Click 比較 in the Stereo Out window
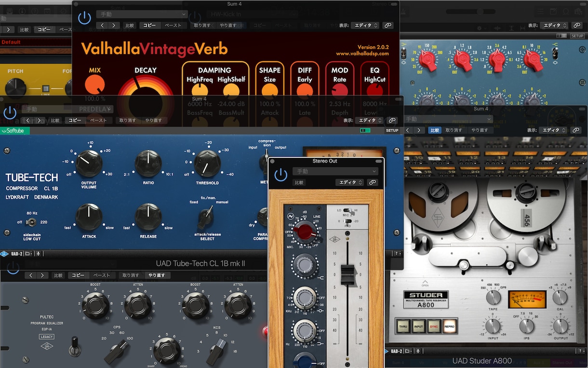Viewport: 588px width, 368px height. coord(299,183)
